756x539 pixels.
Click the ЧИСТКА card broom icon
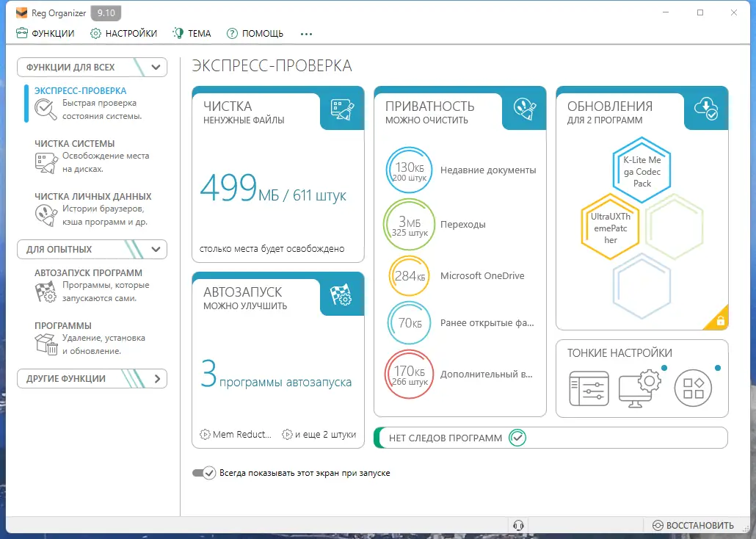pyautogui.click(x=342, y=109)
